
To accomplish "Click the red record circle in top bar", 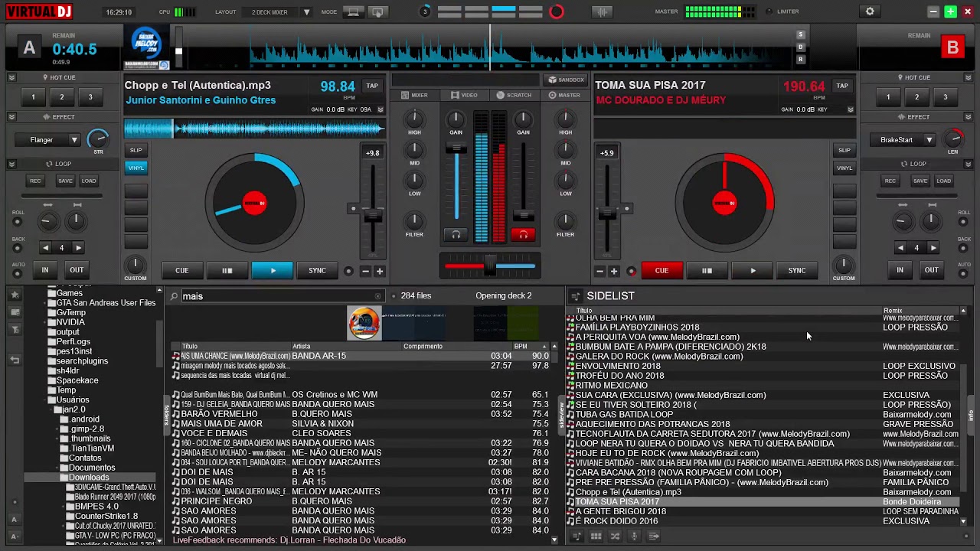I will pyautogui.click(x=557, y=11).
